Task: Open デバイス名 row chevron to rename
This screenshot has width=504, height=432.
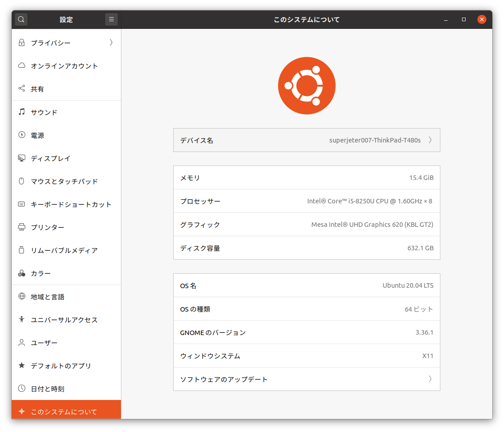Action: pyautogui.click(x=430, y=140)
